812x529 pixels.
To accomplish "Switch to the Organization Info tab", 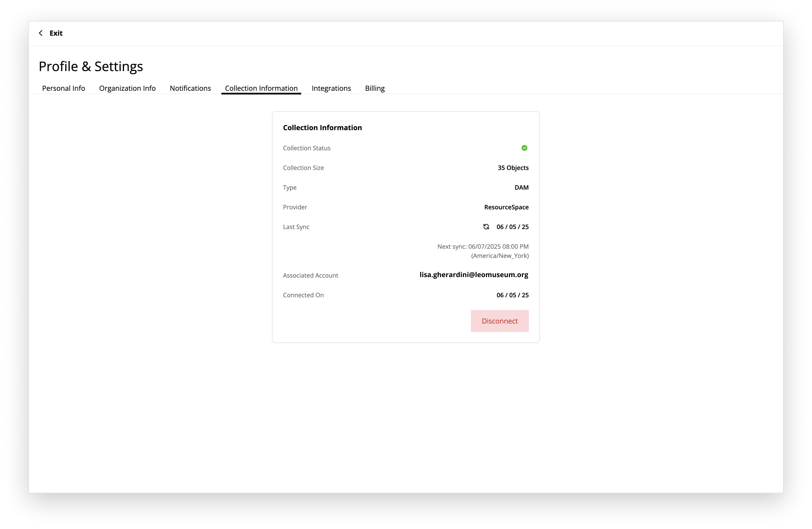I will 127,88.
